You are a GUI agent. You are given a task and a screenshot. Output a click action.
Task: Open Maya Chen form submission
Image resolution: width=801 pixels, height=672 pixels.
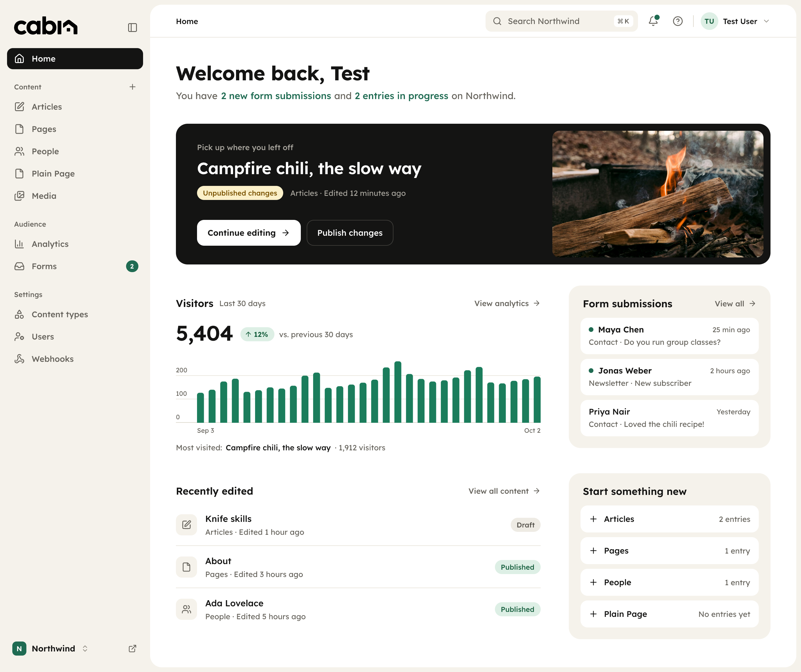point(669,336)
